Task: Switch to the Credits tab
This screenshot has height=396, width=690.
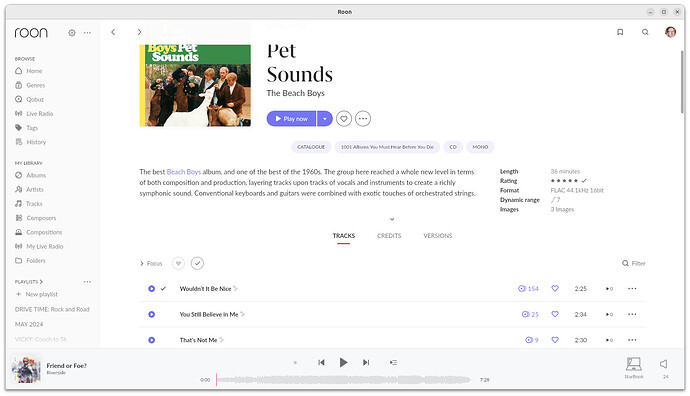Action: (x=389, y=236)
